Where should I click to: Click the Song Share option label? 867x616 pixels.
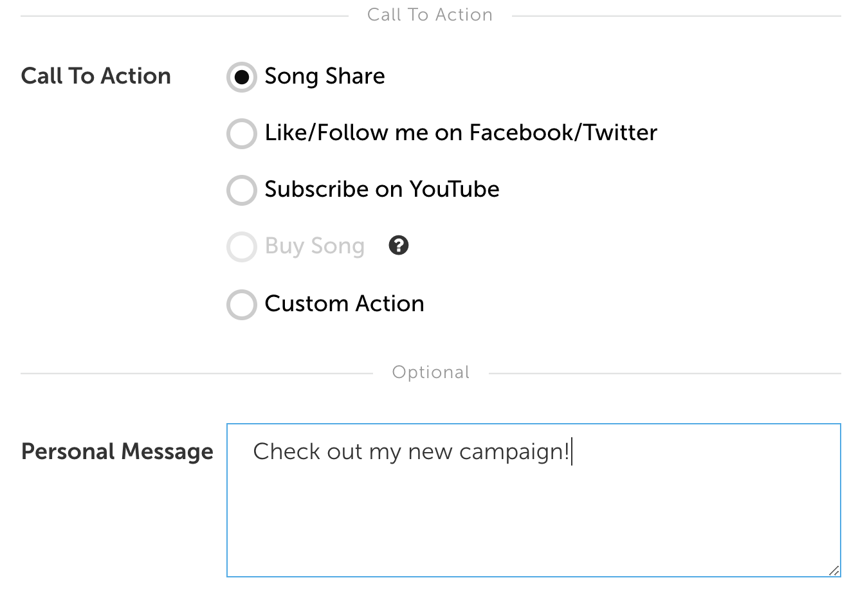pyautogui.click(x=325, y=77)
